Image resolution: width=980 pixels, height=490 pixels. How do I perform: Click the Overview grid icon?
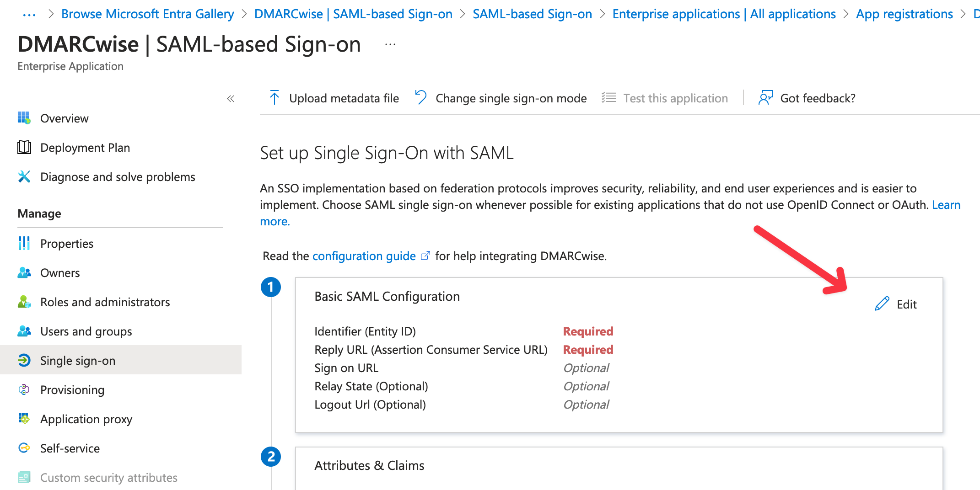[24, 118]
